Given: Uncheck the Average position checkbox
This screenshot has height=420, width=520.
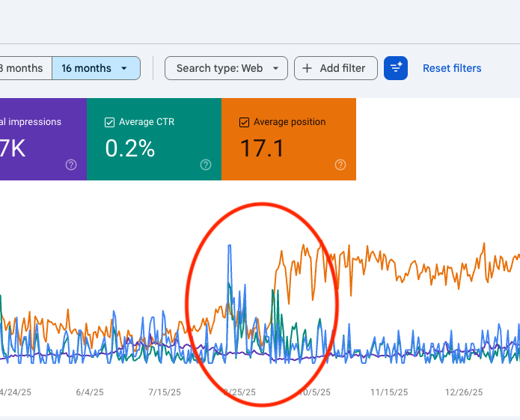Looking at the screenshot, I should pyautogui.click(x=244, y=123).
